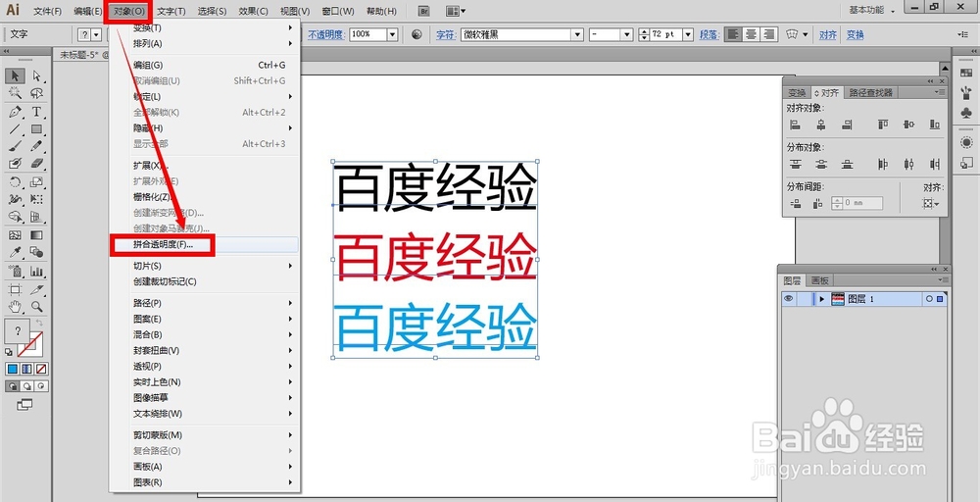Select the Pen tool
This screenshot has width=980, height=502.
(x=15, y=111)
